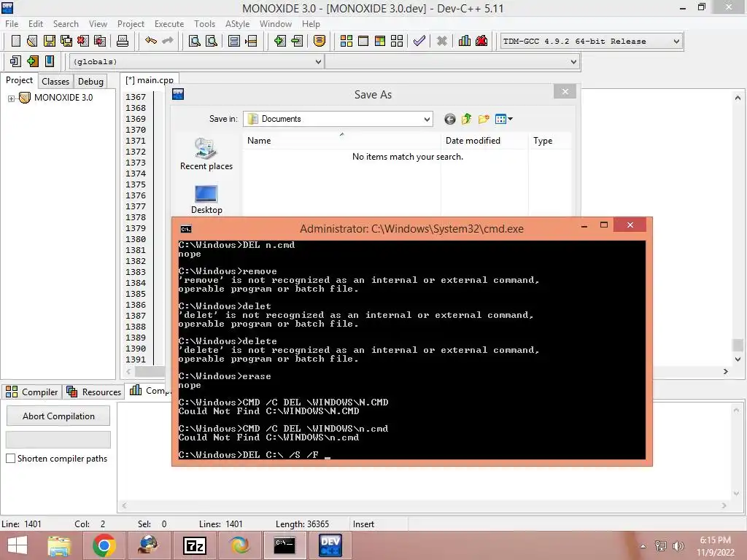The image size is (747, 560).
Task: Click the Stop Execution X icon
Action: [x=442, y=41]
